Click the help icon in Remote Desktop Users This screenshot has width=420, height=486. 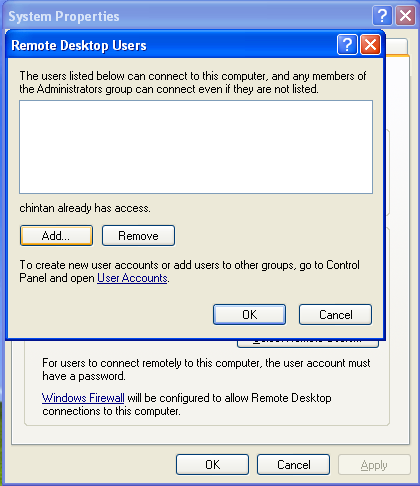click(347, 44)
